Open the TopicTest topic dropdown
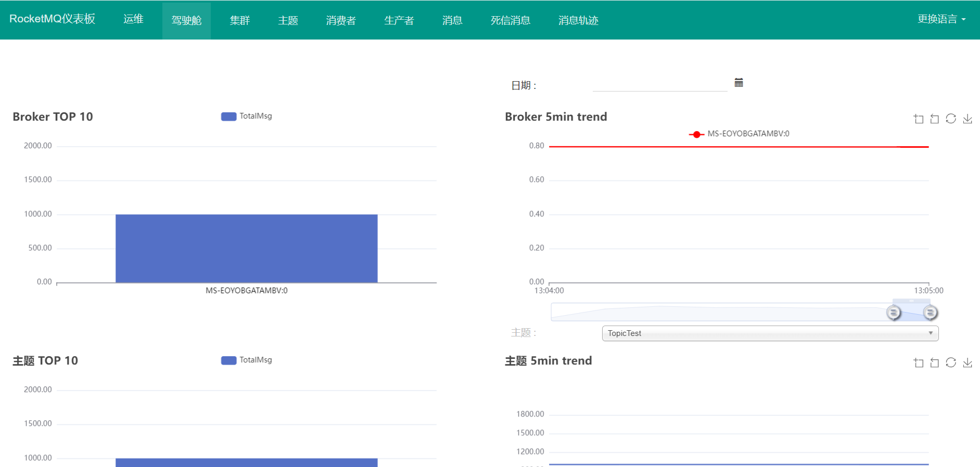The height and width of the screenshot is (467, 980). pyautogui.click(x=770, y=333)
